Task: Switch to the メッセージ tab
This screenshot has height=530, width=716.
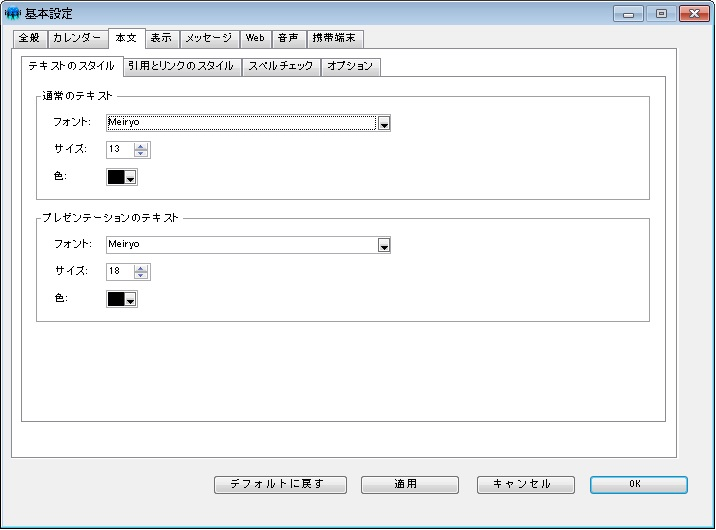Action: pyautogui.click(x=209, y=38)
